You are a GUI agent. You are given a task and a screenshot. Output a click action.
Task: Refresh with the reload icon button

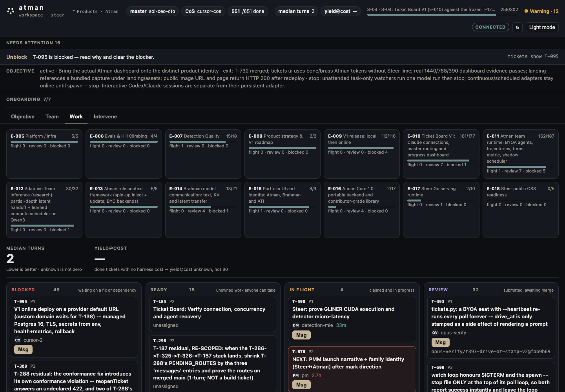click(518, 27)
